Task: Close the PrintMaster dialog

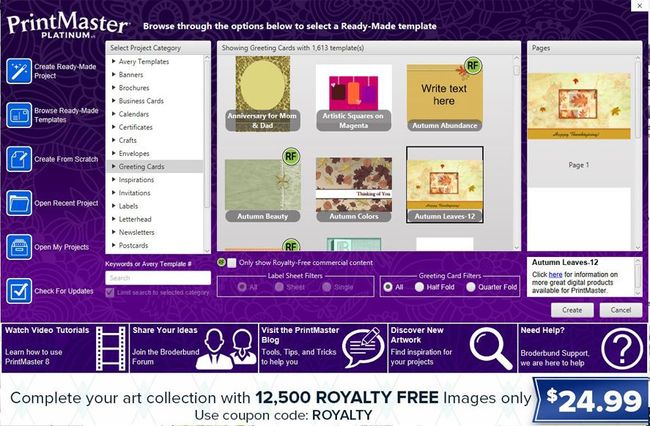Action: [x=638, y=6]
